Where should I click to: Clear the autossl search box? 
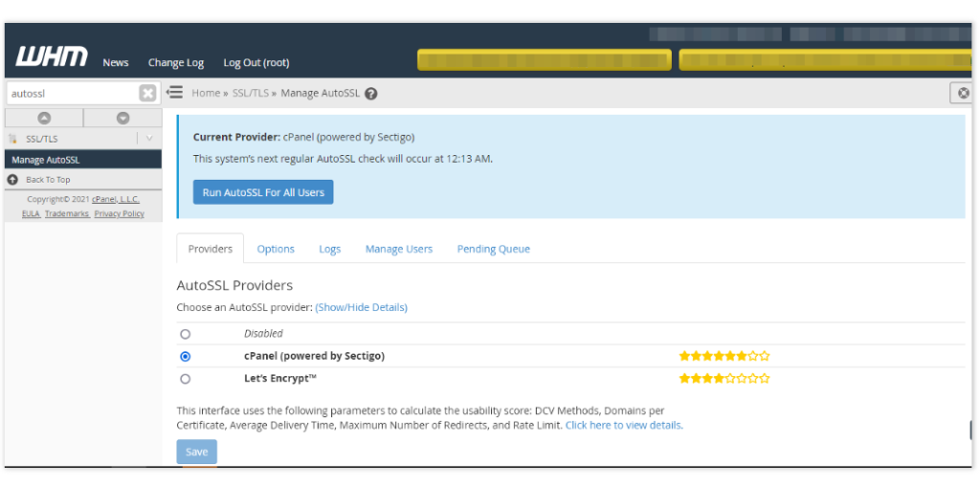pos(147,94)
